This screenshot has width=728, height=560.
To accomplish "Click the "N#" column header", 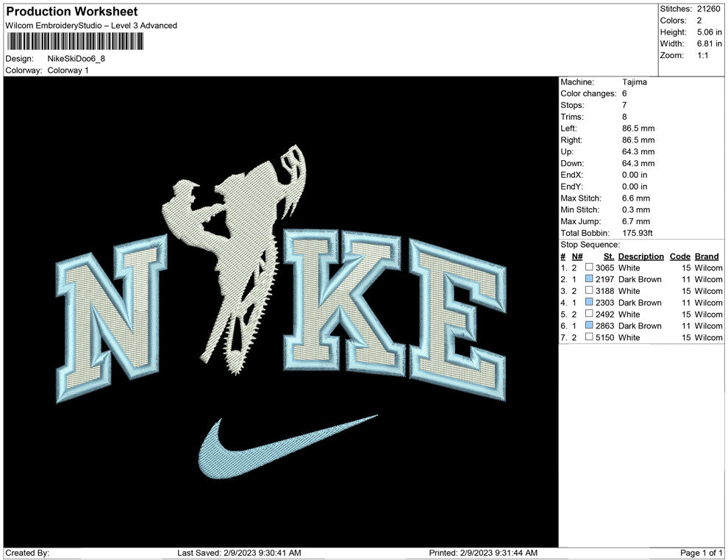I will (x=577, y=256).
